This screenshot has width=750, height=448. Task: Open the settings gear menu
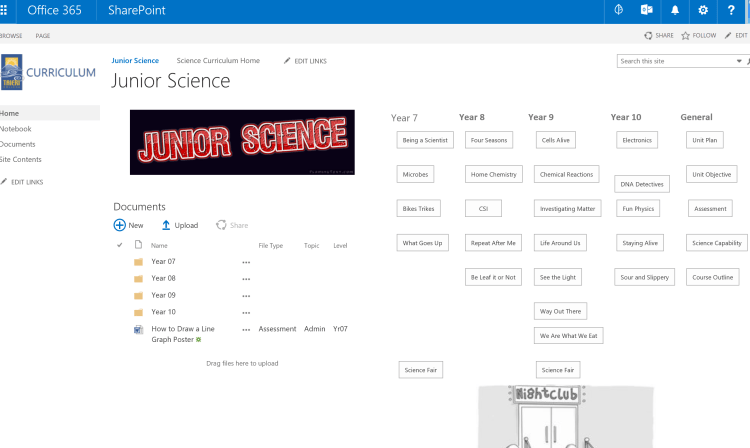click(x=703, y=11)
